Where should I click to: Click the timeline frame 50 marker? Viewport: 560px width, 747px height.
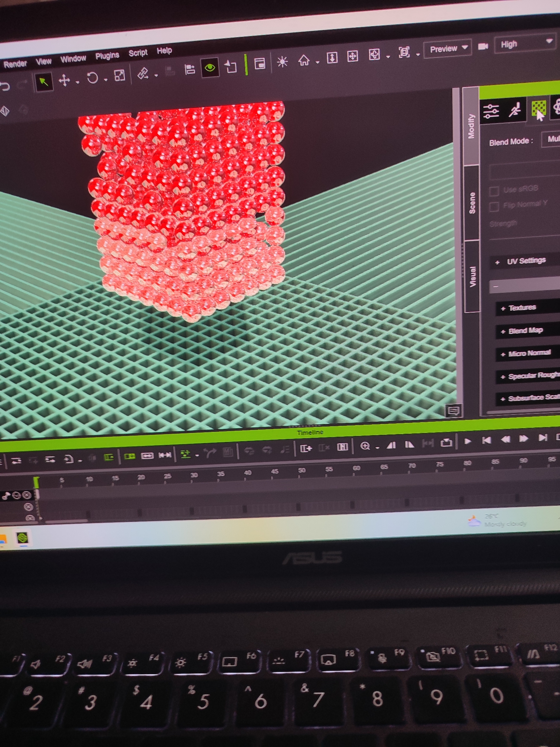[302, 471]
